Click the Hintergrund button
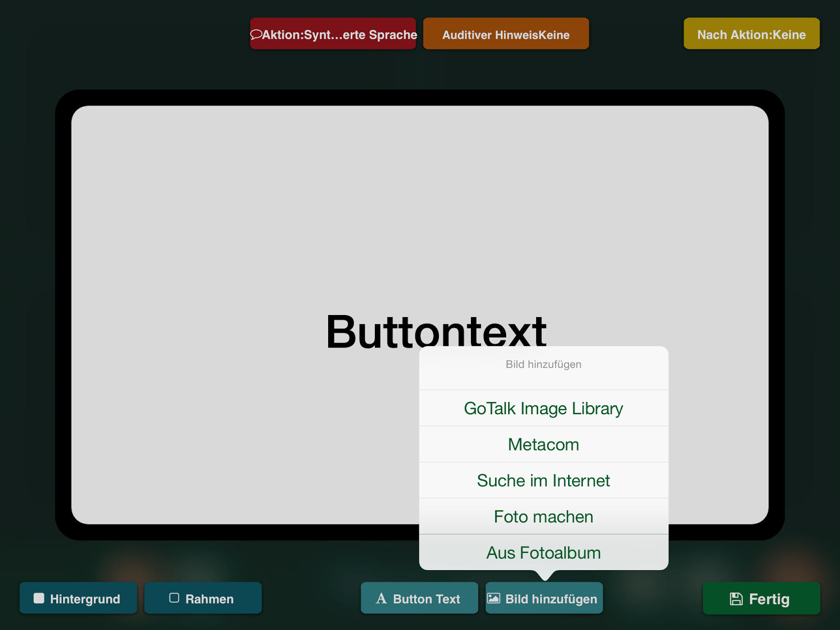840x630 pixels. 78,598
